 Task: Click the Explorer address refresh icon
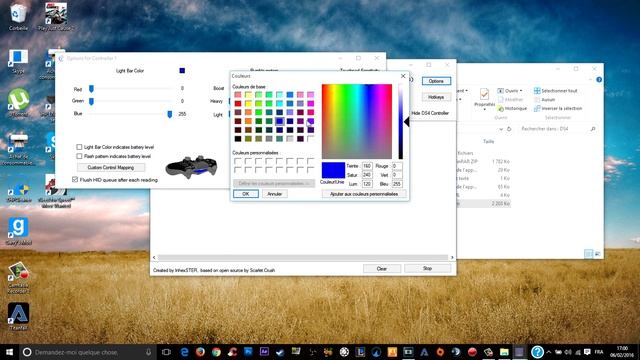click(509, 129)
